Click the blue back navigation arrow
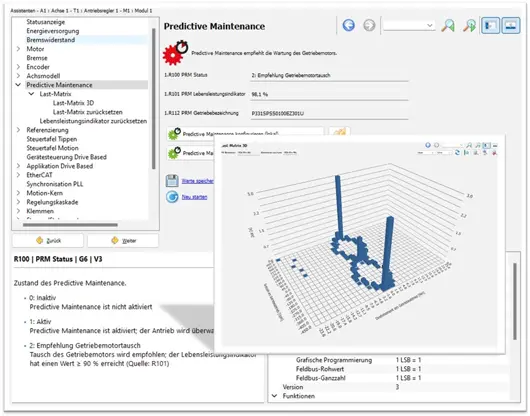The height and width of the screenshot is (416, 530). coord(348,25)
